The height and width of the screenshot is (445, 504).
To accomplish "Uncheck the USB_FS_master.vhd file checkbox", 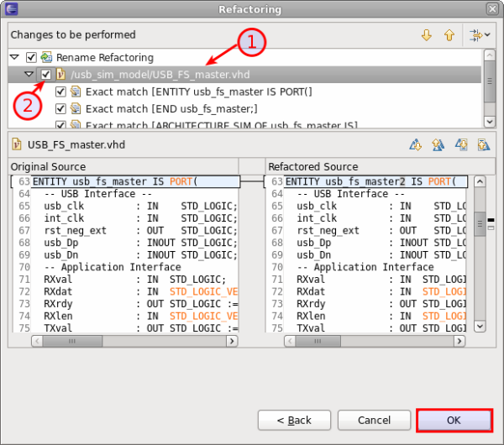I will point(46,75).
